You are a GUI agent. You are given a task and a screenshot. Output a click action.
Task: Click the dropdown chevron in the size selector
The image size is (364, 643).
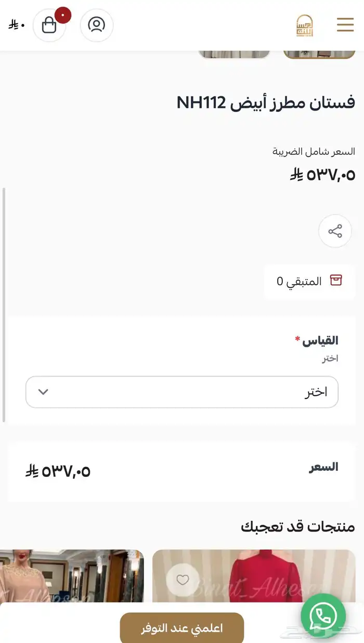tap(44, 392)
